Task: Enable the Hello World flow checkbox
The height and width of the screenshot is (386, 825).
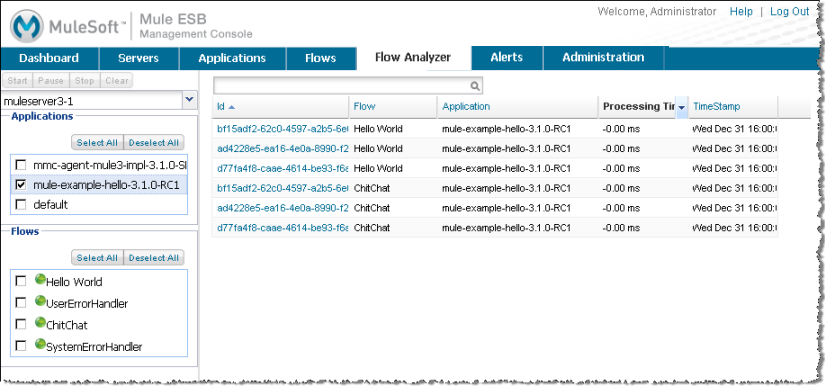Action: pyautogui.click(x=21, y=281)
